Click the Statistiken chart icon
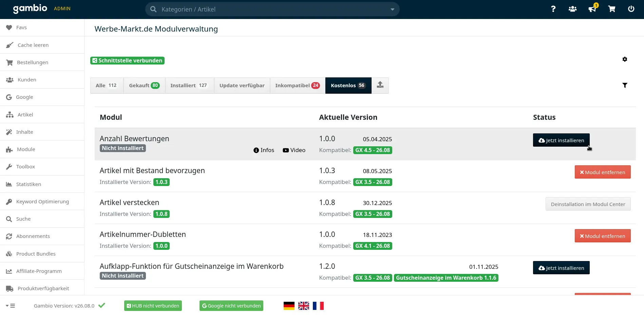Image resolution: width=644 pixels, height=315 pixels. (x=9, y=184)
